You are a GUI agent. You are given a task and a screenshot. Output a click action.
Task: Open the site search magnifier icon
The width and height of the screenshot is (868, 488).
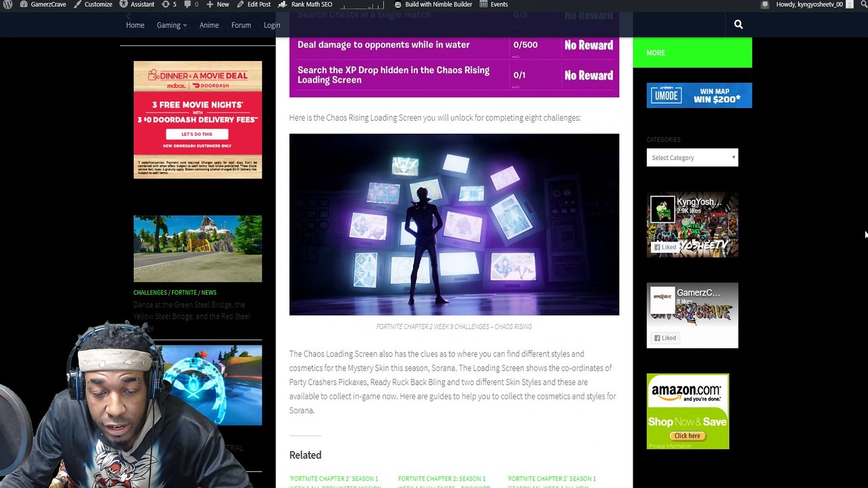(x=738, y=24)
